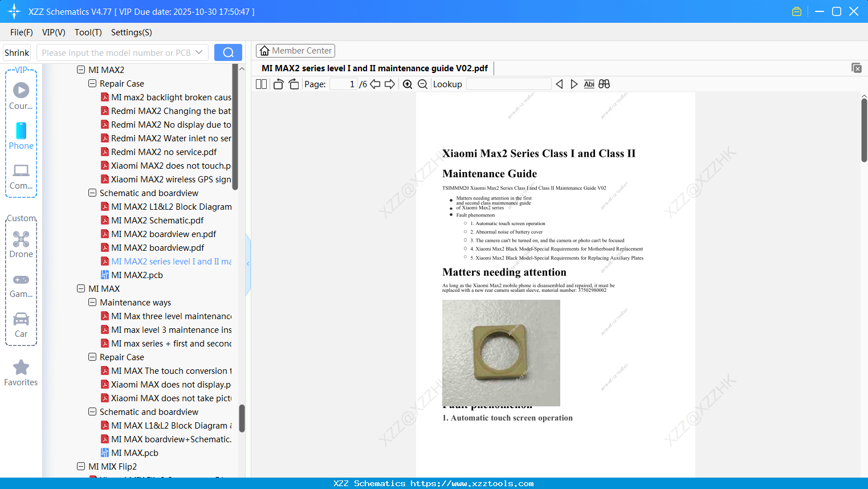Image resolution: width=868 pixels, height=489 pixels.
Task: Click the model number or PCB input
Action: coord(116,52)
